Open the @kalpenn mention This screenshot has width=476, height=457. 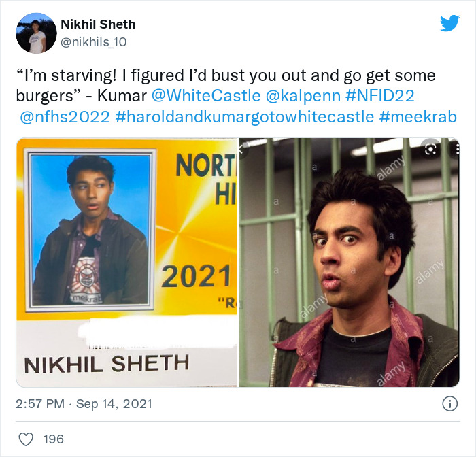(303, 96)
